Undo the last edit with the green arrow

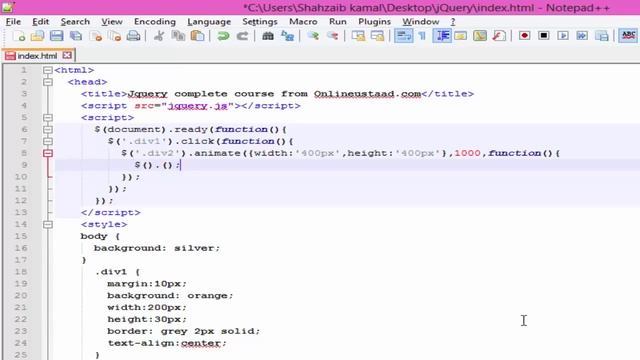[223, 36]
